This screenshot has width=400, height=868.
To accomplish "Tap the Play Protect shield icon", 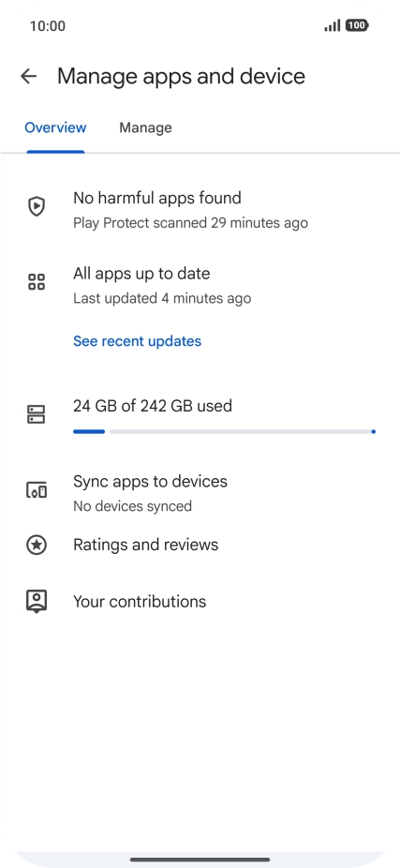I will point(37,206).
